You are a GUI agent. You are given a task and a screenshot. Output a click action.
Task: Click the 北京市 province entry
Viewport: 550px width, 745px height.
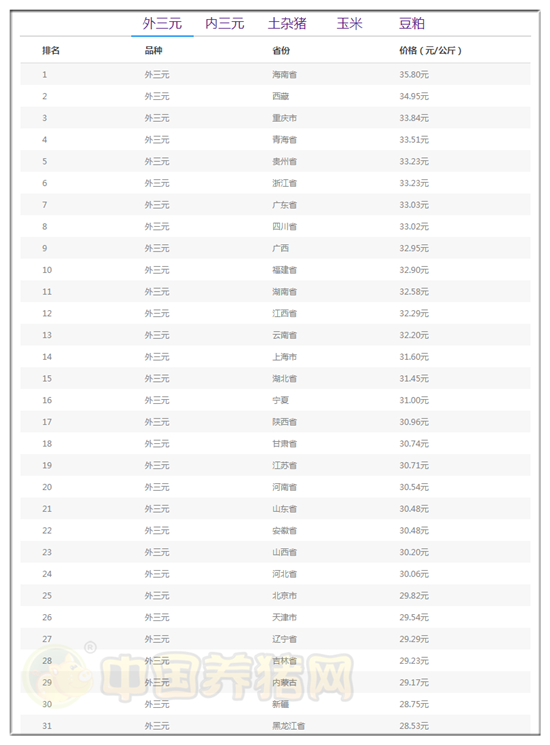pos(284,595)
